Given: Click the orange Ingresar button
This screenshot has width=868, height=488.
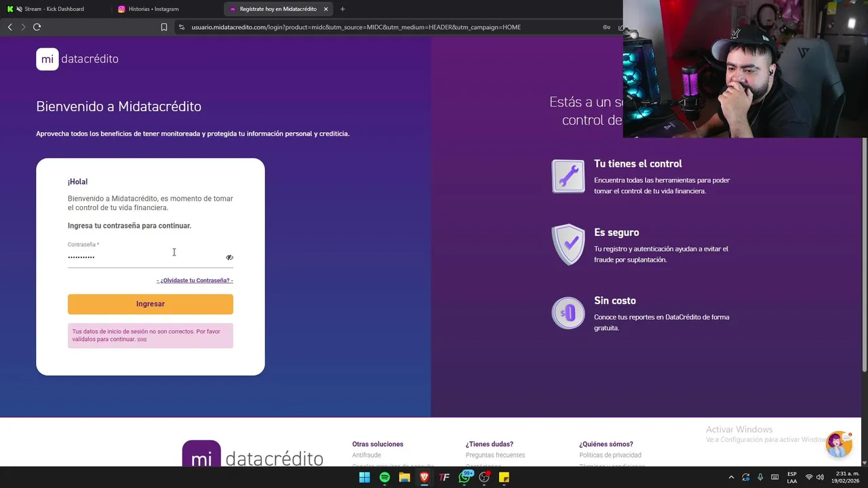Looking at the screenshot, I should [151, 304].
